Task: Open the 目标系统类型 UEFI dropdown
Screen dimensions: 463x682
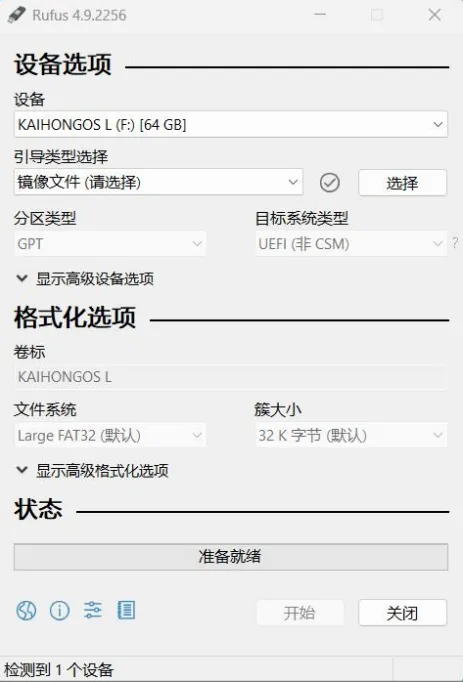Action: (x=351, y=244)
